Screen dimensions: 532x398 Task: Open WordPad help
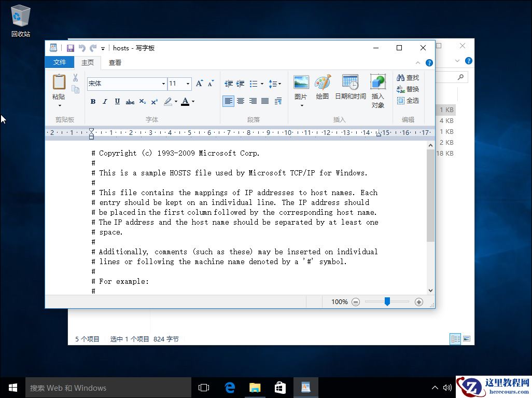(x=430, y=62)
